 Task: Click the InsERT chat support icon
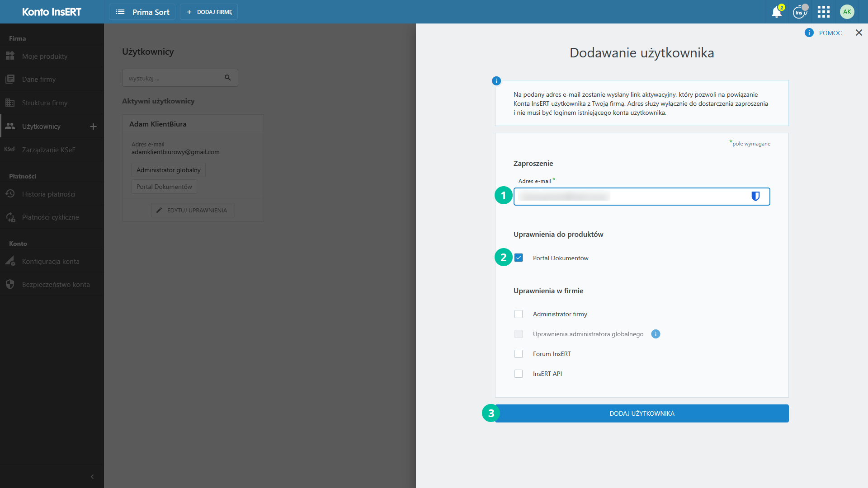coord(799,12)
